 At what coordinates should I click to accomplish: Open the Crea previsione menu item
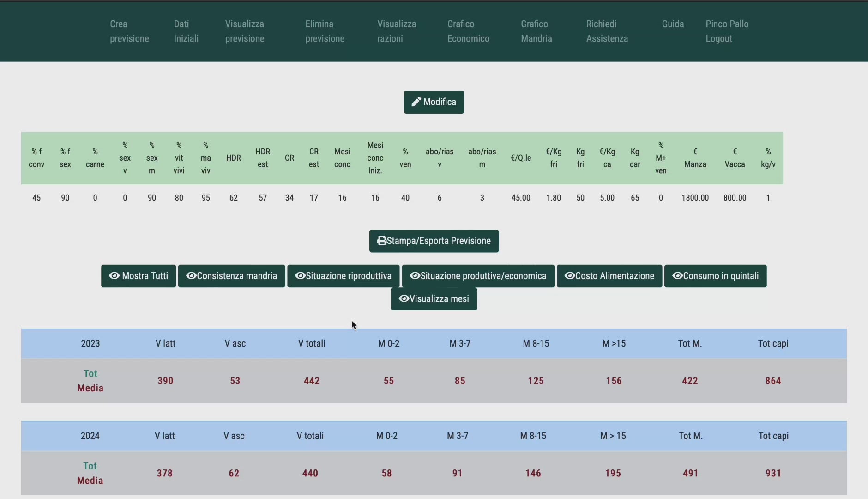129,31
